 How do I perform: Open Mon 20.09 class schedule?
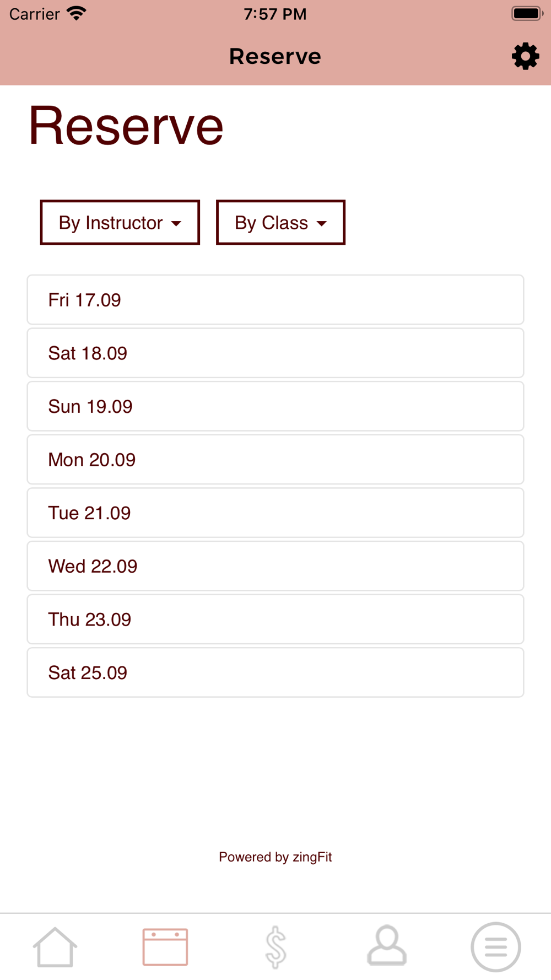[x=275, y=460]
